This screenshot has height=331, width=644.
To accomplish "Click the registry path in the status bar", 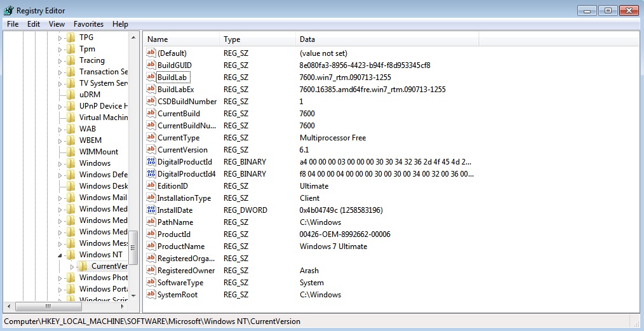I will [152, 321].
